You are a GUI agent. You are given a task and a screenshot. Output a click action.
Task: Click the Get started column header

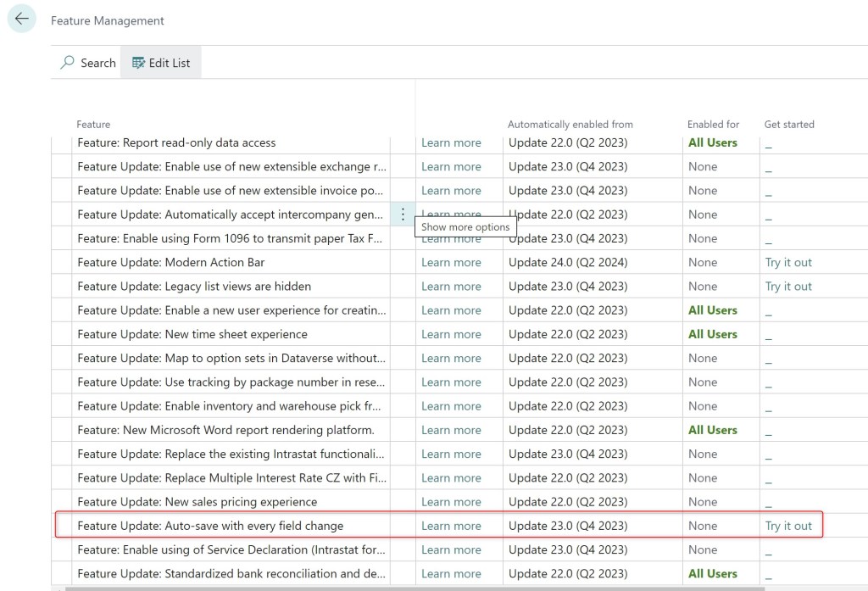click(x=788, y=125)
